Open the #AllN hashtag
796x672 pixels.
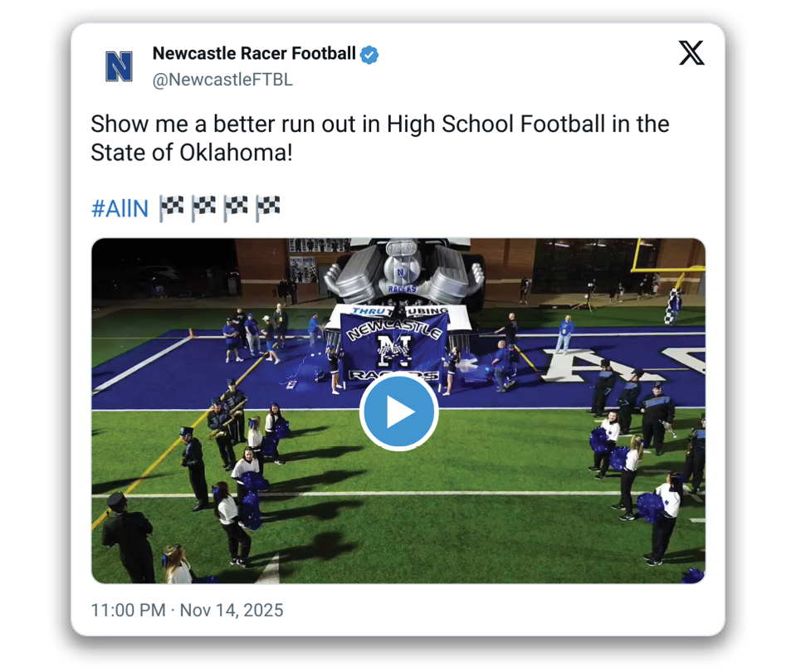120,209
